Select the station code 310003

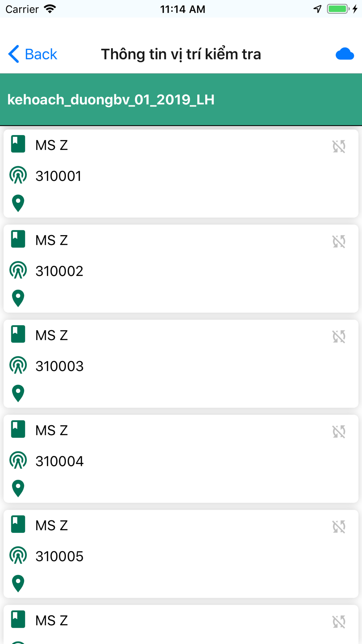[60, 366]
